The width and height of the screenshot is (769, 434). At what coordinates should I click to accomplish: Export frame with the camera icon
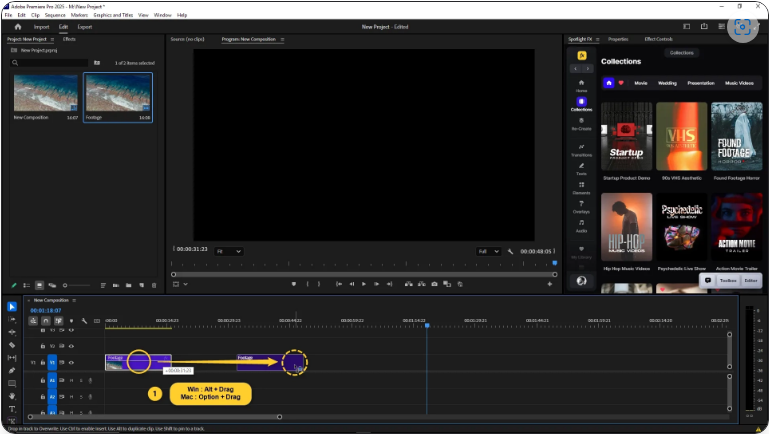tap(434, 284)
